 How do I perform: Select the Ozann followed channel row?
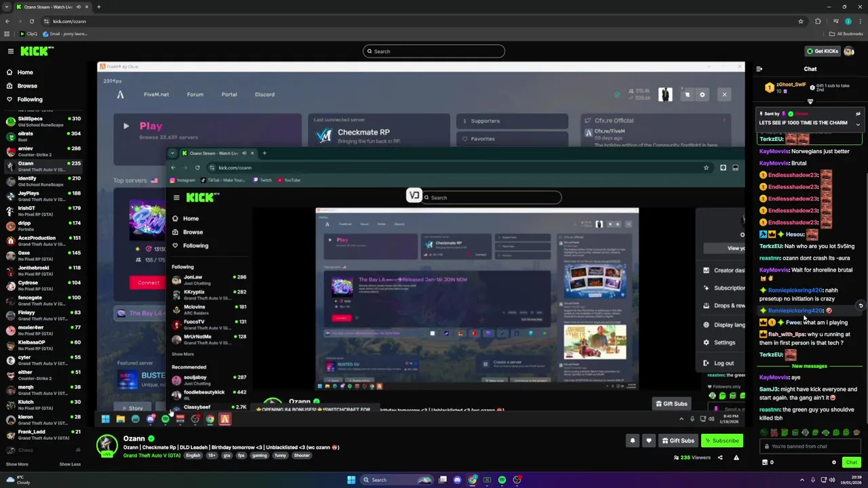[43, 167]
